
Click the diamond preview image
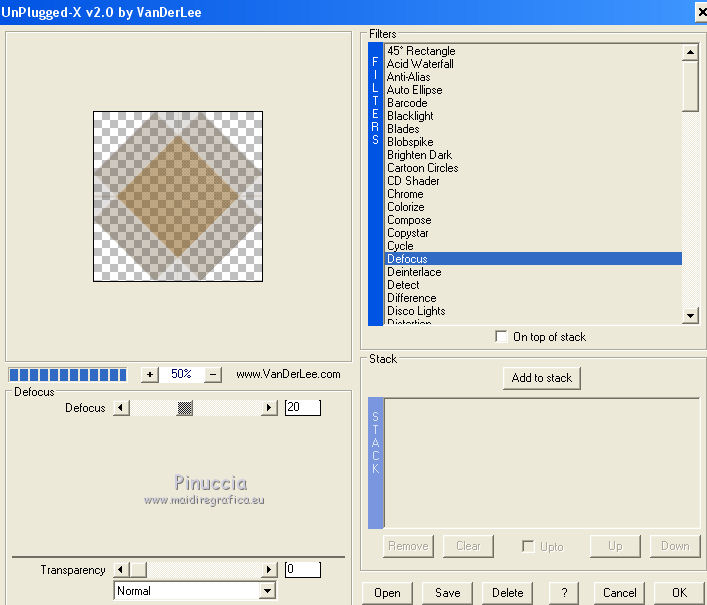[178, 197]
